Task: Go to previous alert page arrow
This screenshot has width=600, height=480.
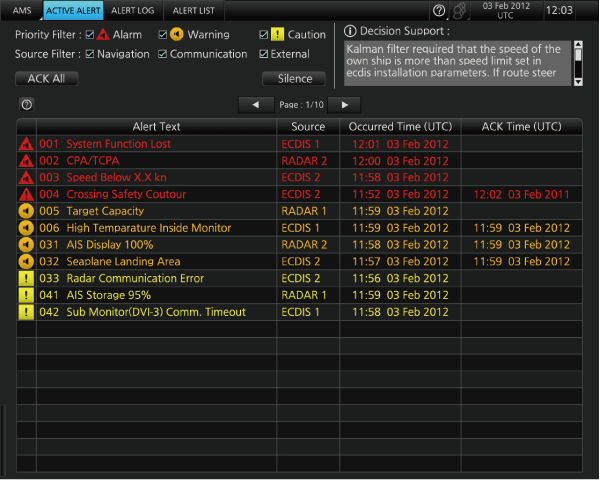Action: click(x=256, y=104)
